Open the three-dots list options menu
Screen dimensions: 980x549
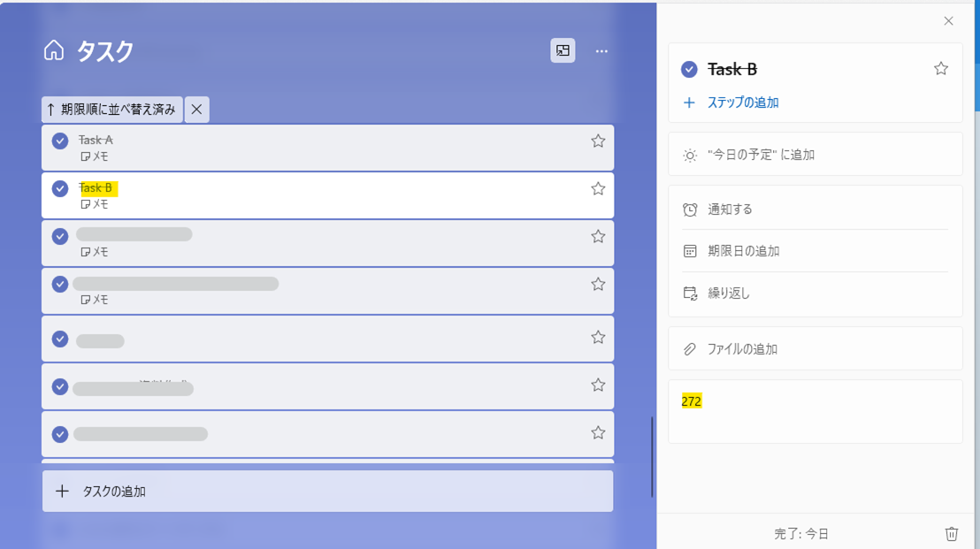(x=601, y=51)
